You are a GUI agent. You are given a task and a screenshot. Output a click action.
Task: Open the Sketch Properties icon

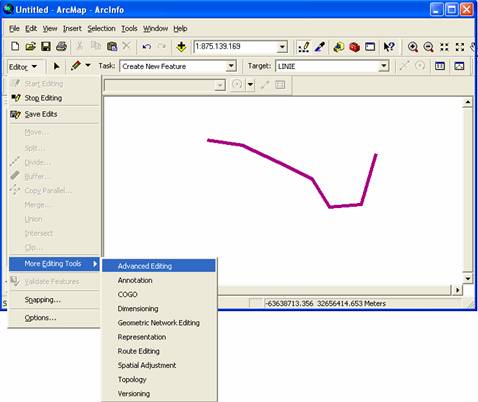tap(459, 66)
